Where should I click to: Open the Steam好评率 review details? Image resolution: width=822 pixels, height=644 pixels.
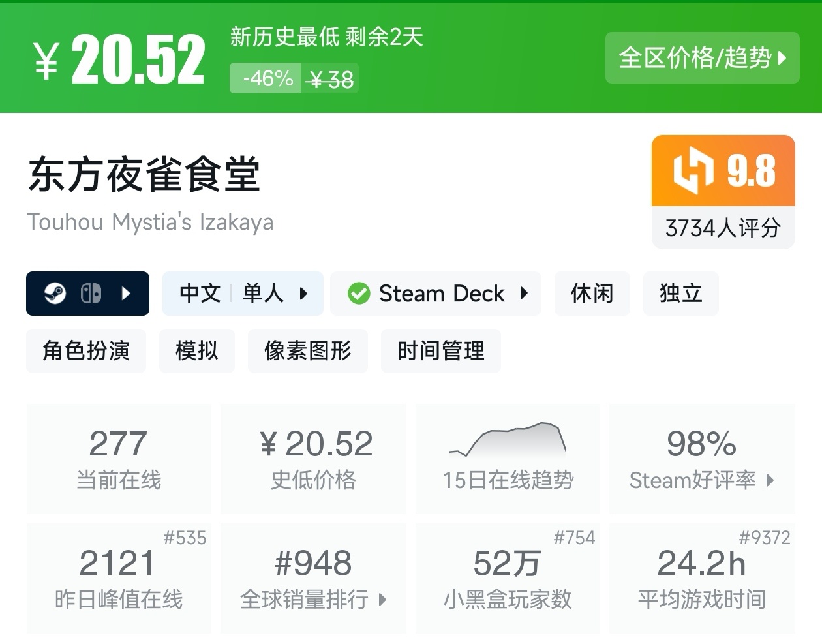(x=701, y=459)
